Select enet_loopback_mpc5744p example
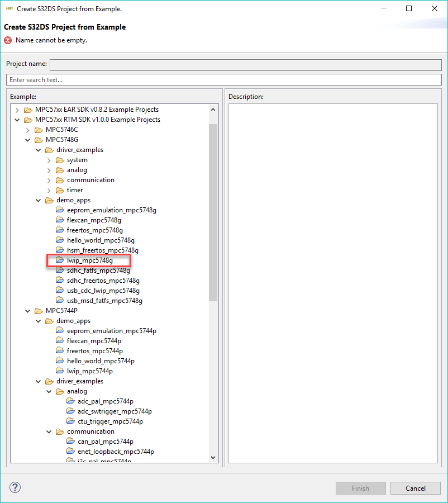The width and height of the screenshot is (448, 503). pyautogui.click(x=116, y=452)
